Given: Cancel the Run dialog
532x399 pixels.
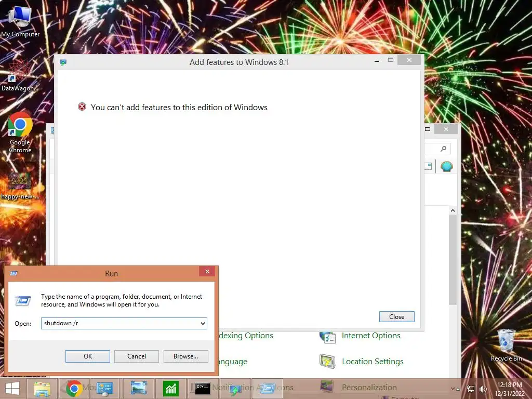Looking at the screenshot, I should [137, 356].
